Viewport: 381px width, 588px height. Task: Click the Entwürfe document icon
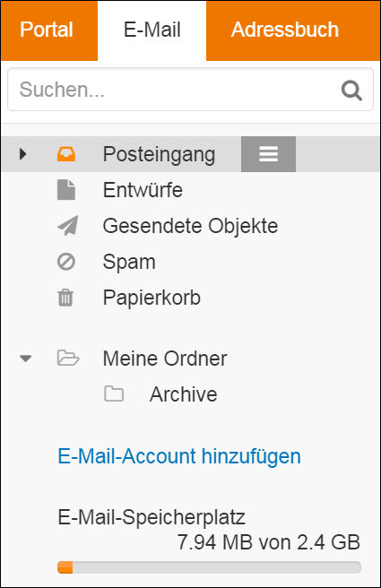tap(66, 190)
